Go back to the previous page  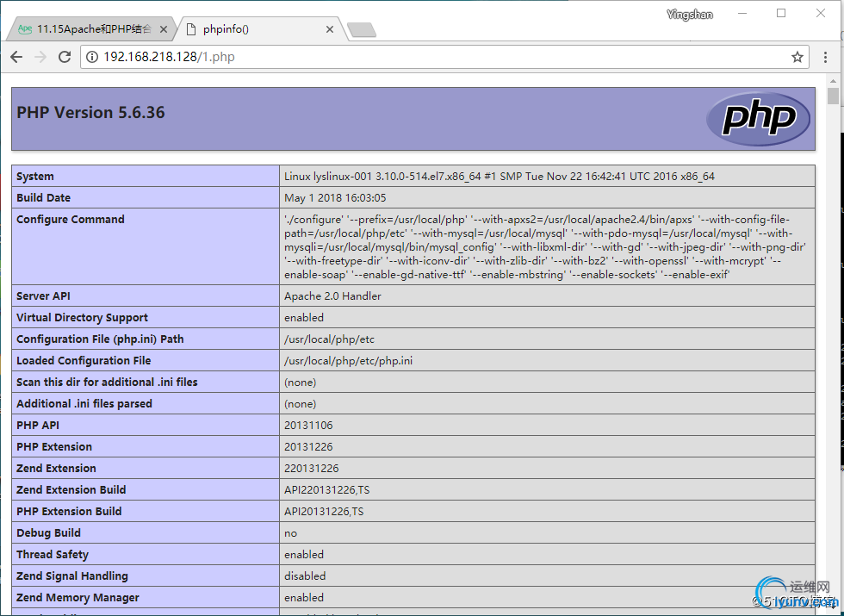click(16, 57)
